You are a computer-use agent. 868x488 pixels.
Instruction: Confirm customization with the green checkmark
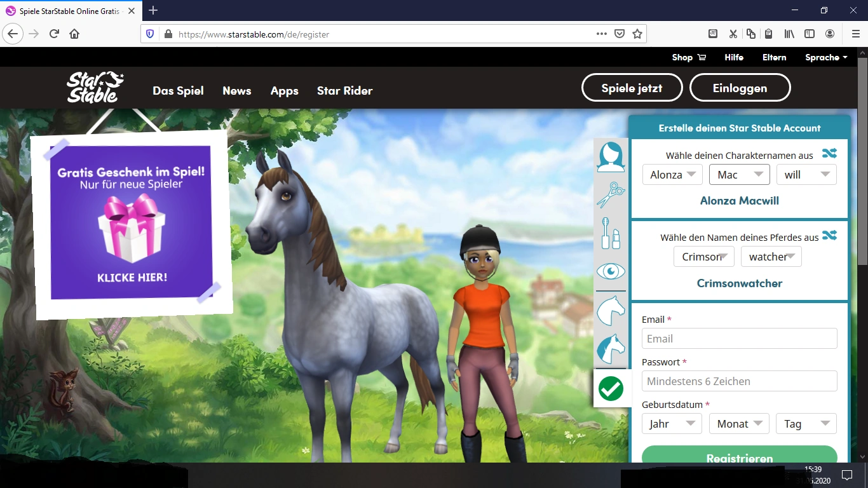[x=611, y=388]
